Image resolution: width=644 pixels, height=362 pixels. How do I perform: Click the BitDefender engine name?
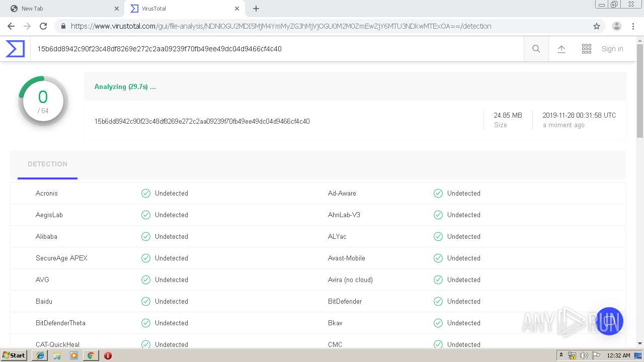(x=345, y=301)
